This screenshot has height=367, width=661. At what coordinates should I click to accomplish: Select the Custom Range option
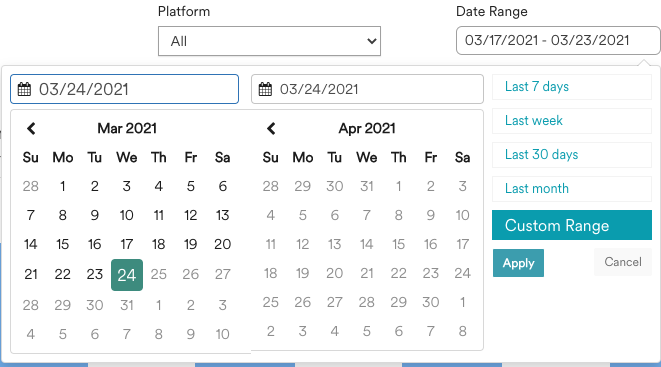(x=572, y=225)
